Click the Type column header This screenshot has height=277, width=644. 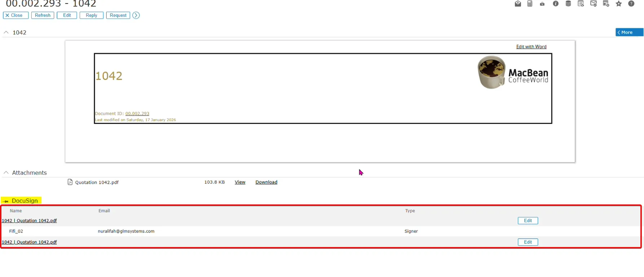[410, 211]
